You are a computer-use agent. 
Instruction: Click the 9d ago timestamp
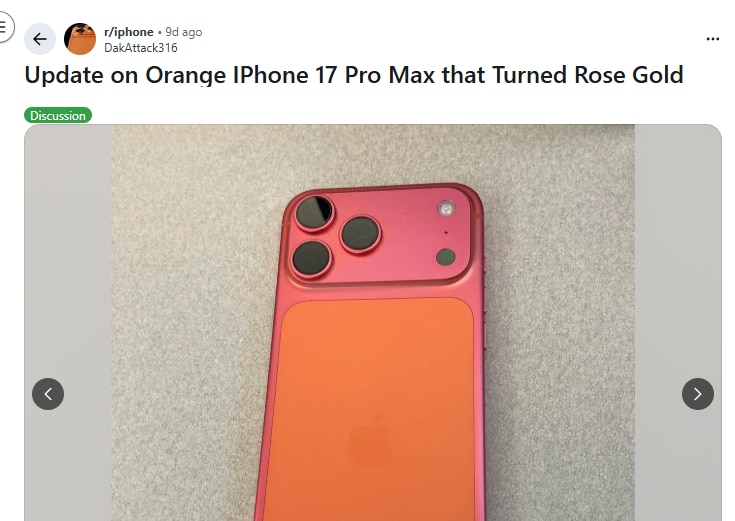[184, 32]
